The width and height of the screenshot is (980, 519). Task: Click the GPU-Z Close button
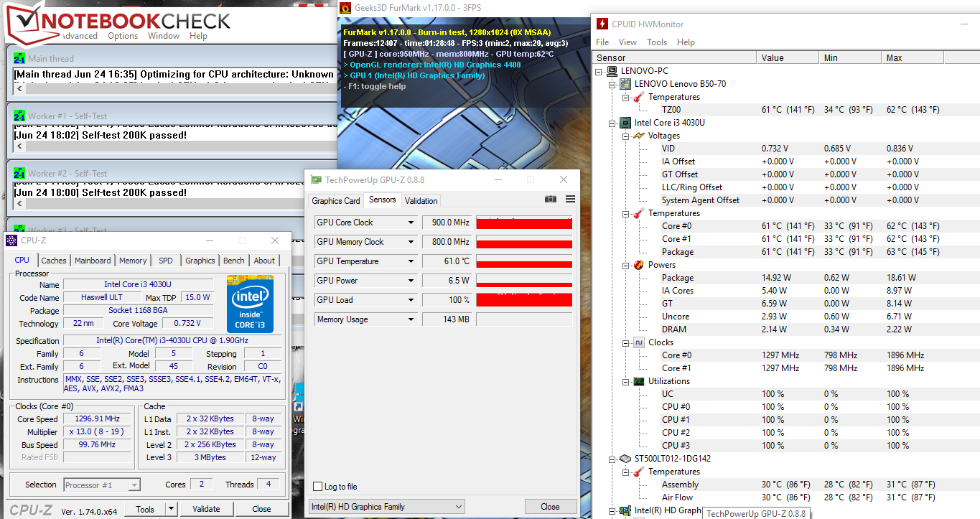point(550,507)
